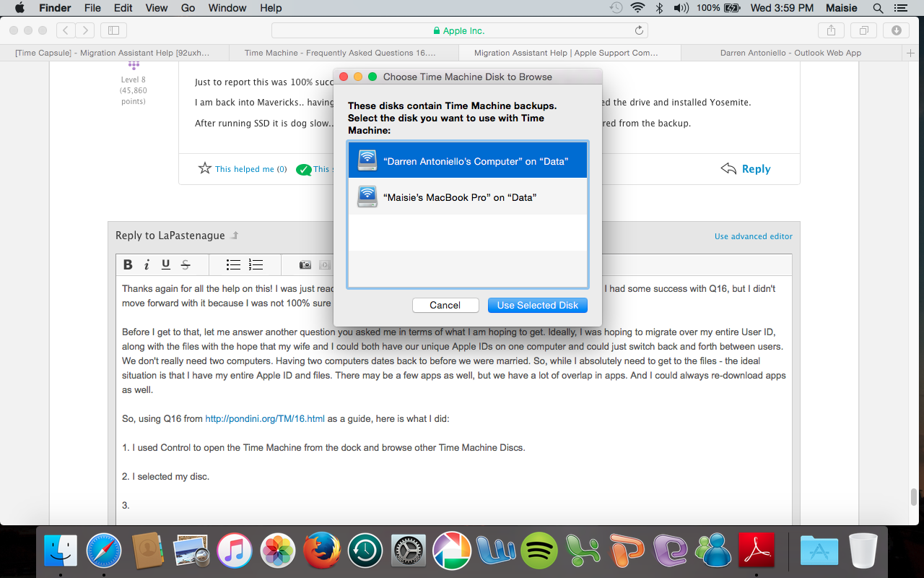Open the Go menu
This screenshot has width=924, height=578.
tap(188, 8)
